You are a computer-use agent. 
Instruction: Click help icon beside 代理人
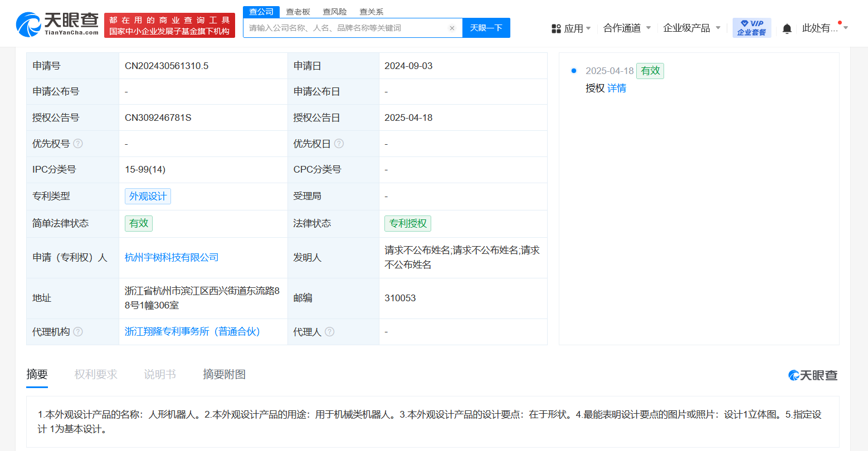coord(329,332)
